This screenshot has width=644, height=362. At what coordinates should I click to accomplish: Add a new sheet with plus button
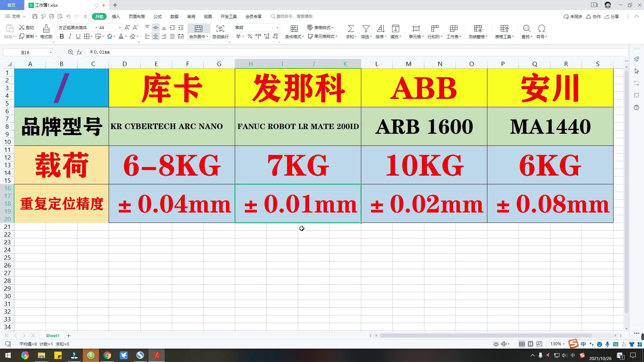(x=69, y=336)
